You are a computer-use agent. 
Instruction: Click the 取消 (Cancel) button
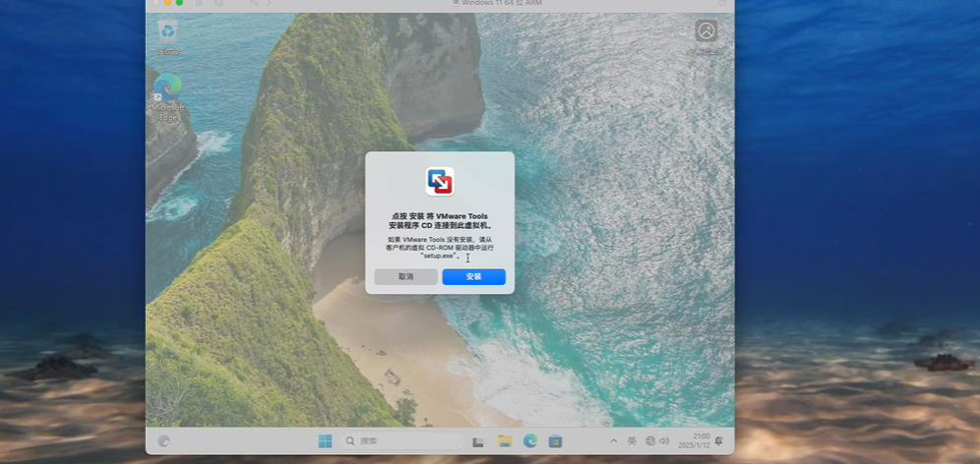point(405,276)
